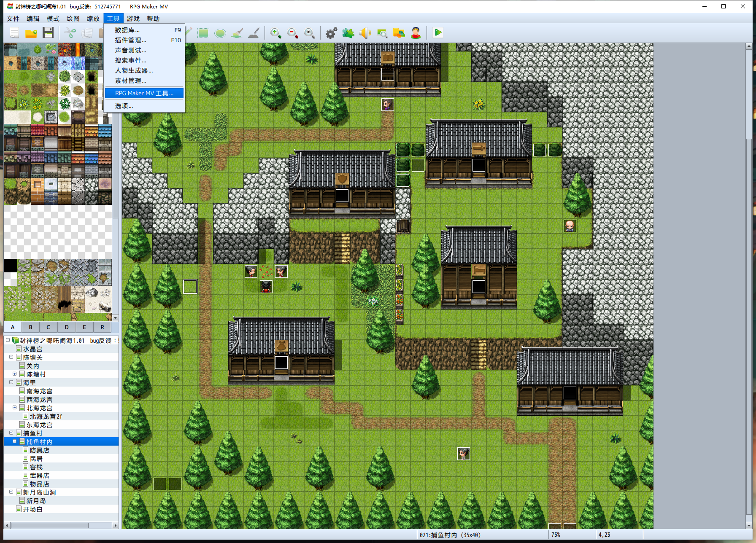Screen dimensions: 756x543
Task: Open Plugin Manager puzzle piece icon
Action: pyautogui.click(x=348, y=33)
